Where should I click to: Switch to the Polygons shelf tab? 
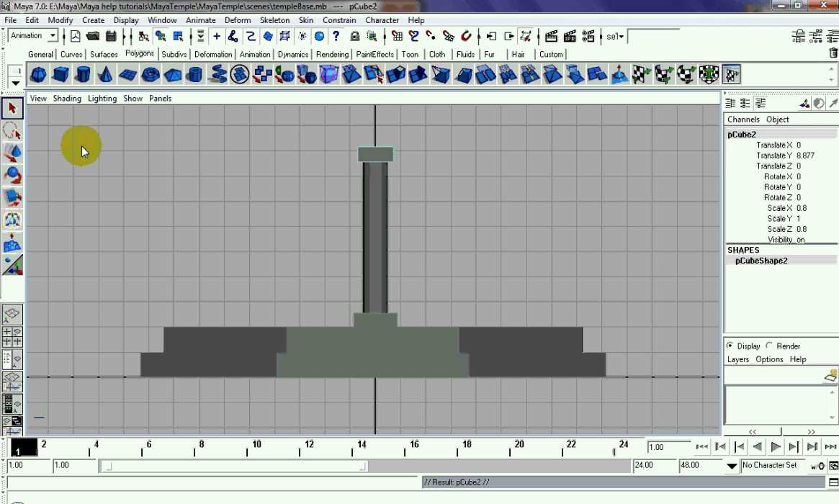[x=139, y=54]
